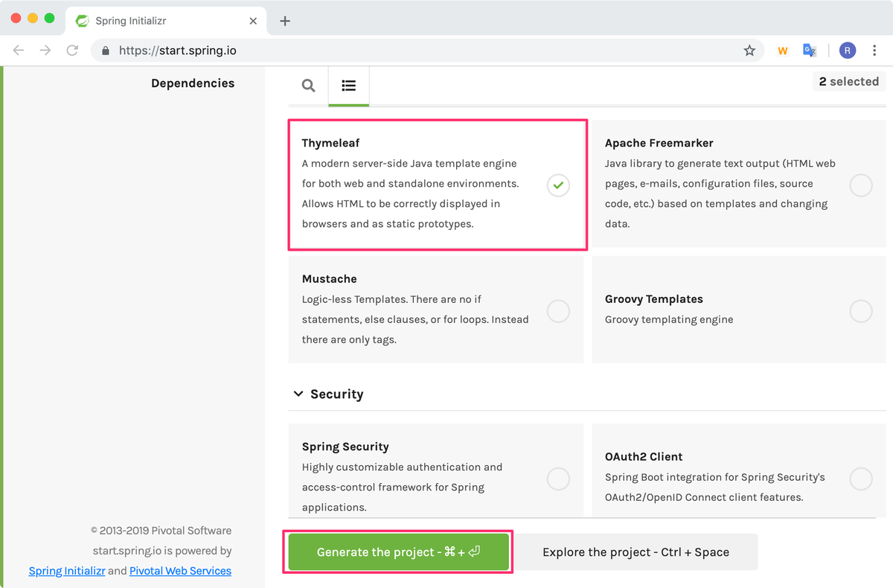Screen dimensions: 893x588
Task: Open the orange W browser extension
Action: tap(782, 51)
